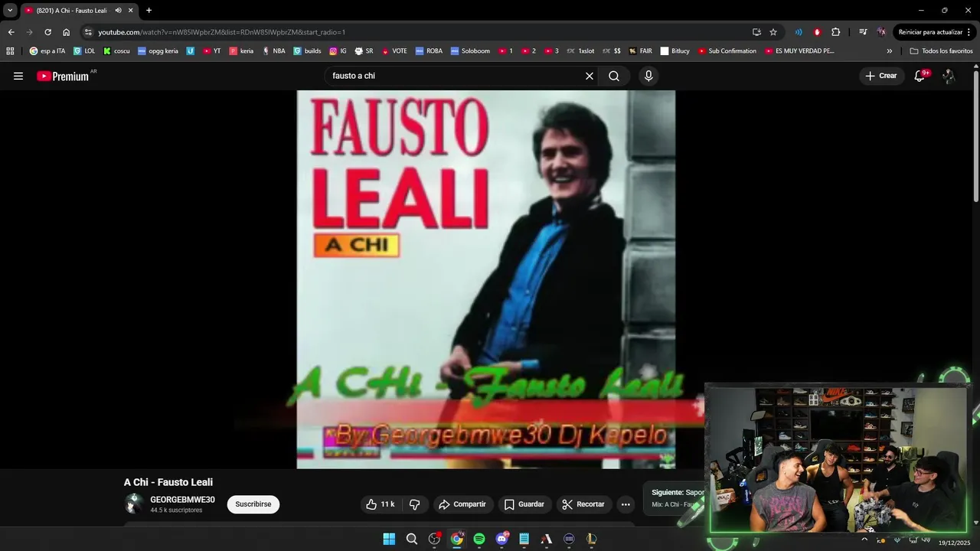This screenshot has width=980, height=551.
Task: Save video to playlist with Guardar
Action: pyautogui.click(x=524, y=504)
